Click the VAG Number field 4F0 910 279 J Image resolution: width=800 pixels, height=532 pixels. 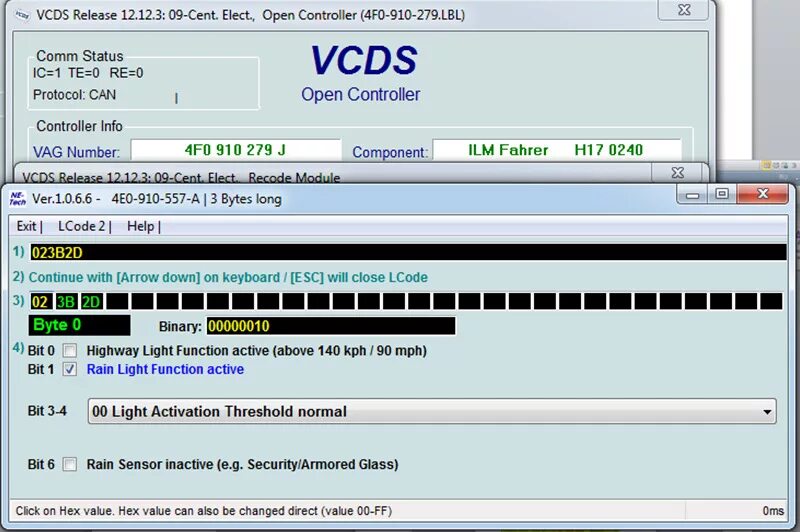tap(236, 150)
